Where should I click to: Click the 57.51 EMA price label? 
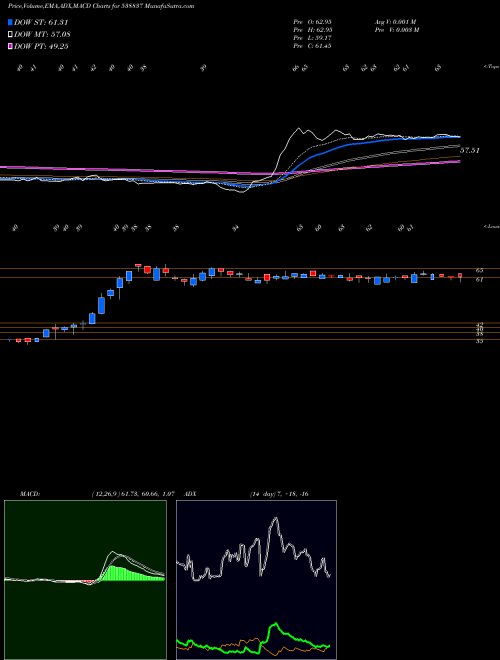[470, 150]
